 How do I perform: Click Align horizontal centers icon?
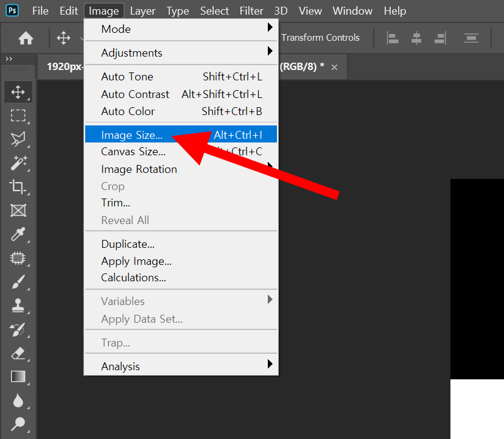tap(416, 38)
